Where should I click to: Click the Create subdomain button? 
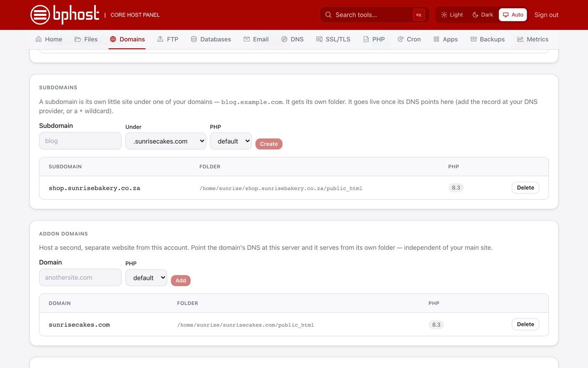269,144
